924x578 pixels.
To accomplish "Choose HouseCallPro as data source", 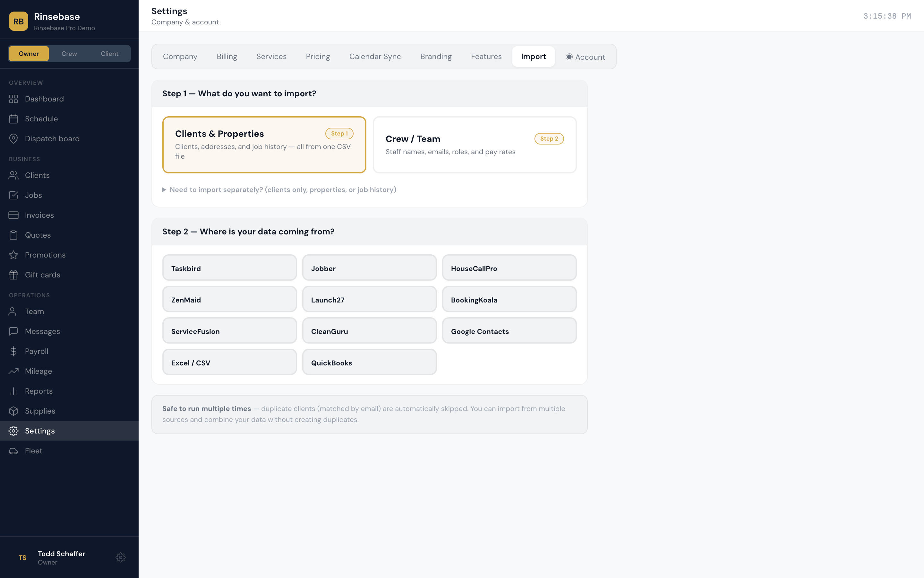I will (509, 267).
